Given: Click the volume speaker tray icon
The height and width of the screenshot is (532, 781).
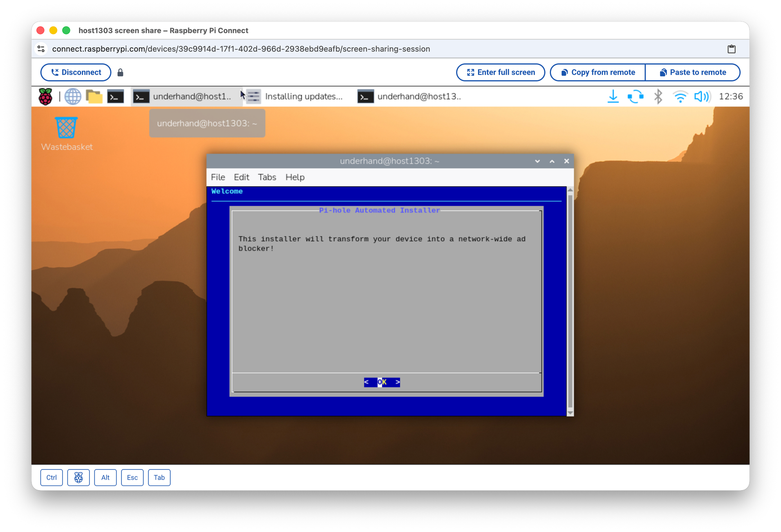Looking at the screenshot, I should coord(702,96).
